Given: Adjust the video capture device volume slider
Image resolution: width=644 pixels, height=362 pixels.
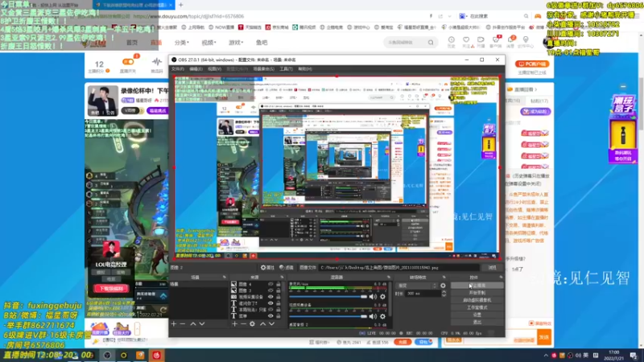Looking at the screenshot, I should [328, 316].
